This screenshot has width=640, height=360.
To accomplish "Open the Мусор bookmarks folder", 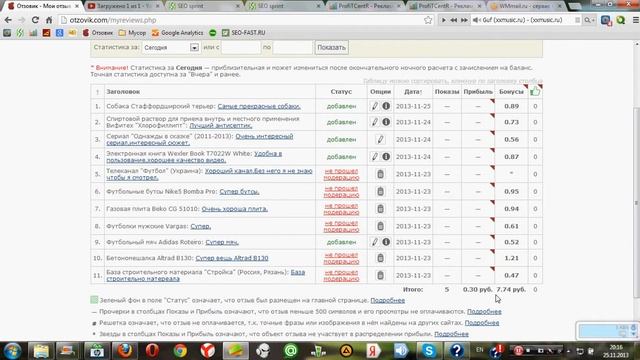I will [x=132, y=33].
